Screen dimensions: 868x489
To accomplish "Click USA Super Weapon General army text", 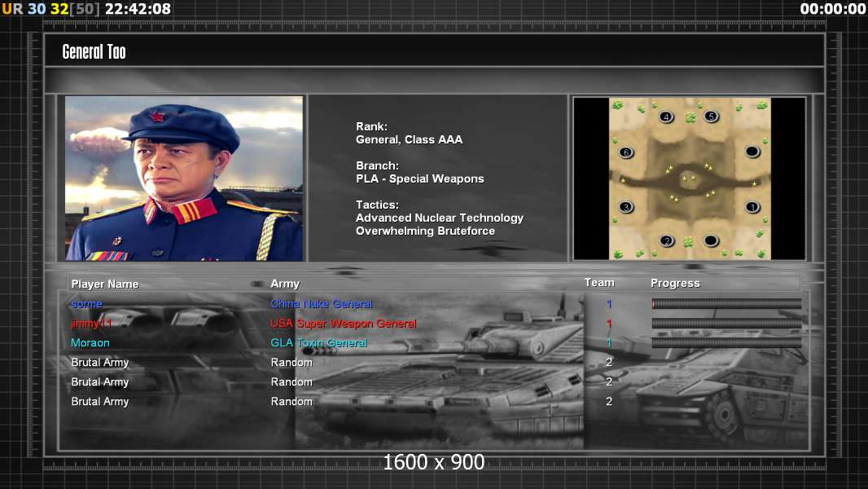I will click(344, 323).
